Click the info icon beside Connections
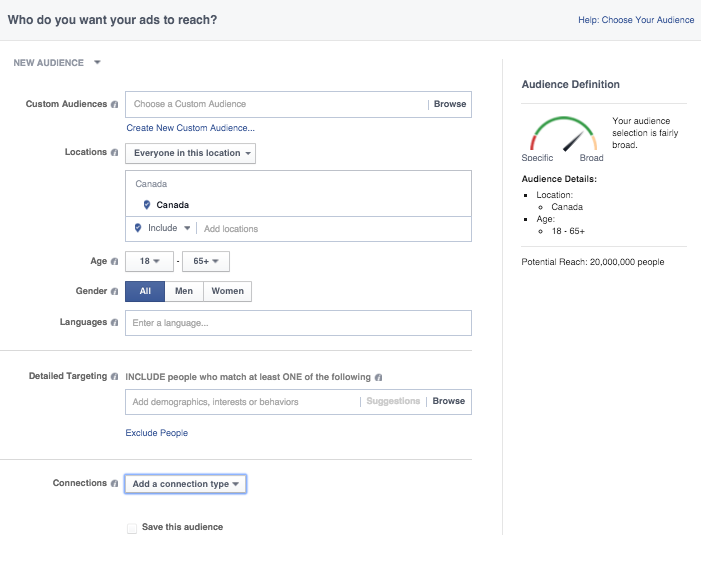 tap(115, 484)
